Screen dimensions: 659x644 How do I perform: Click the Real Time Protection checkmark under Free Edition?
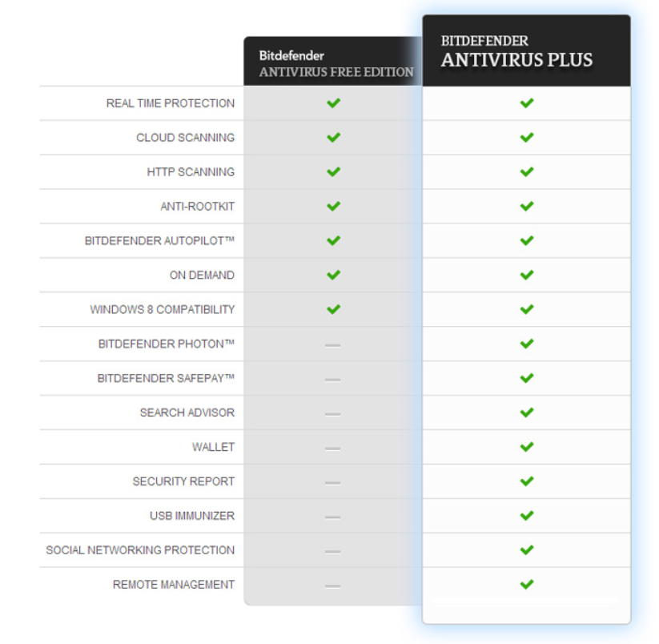333,103
